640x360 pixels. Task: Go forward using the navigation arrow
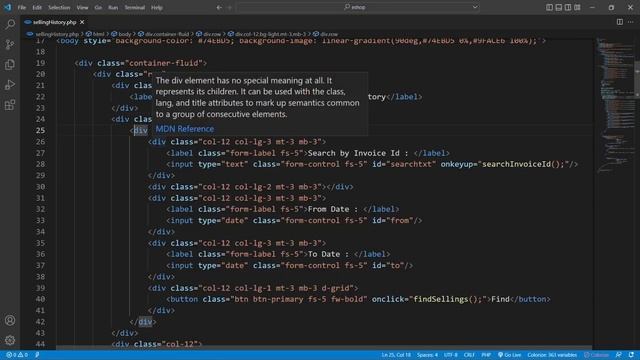[229, 7]
